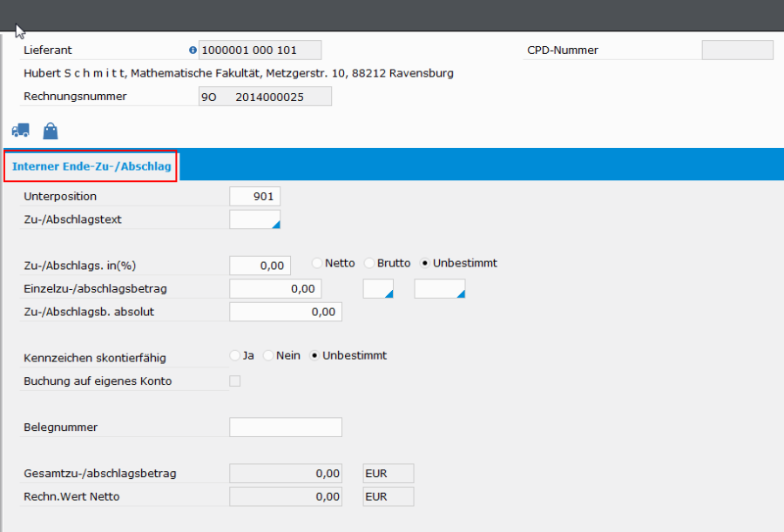
Task: Click the Belegnummer label
Action: (x=60, y=428)
